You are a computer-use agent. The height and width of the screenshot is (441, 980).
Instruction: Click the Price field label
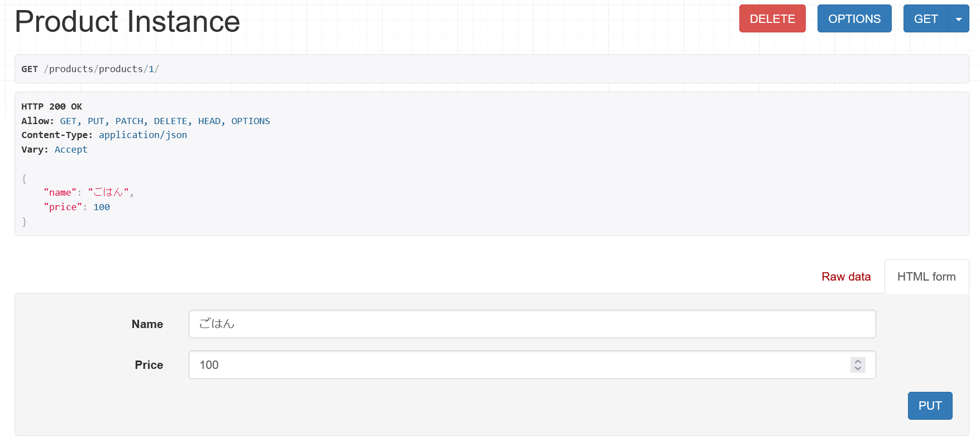click(149, 365)
